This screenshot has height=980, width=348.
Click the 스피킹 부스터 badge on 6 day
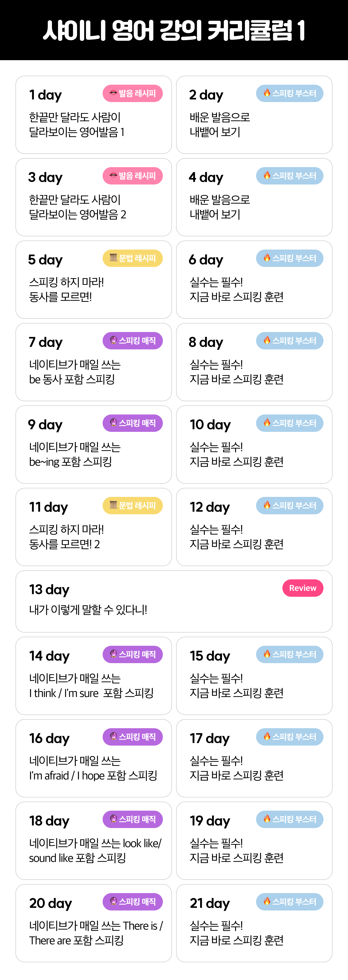pos(289,258)
